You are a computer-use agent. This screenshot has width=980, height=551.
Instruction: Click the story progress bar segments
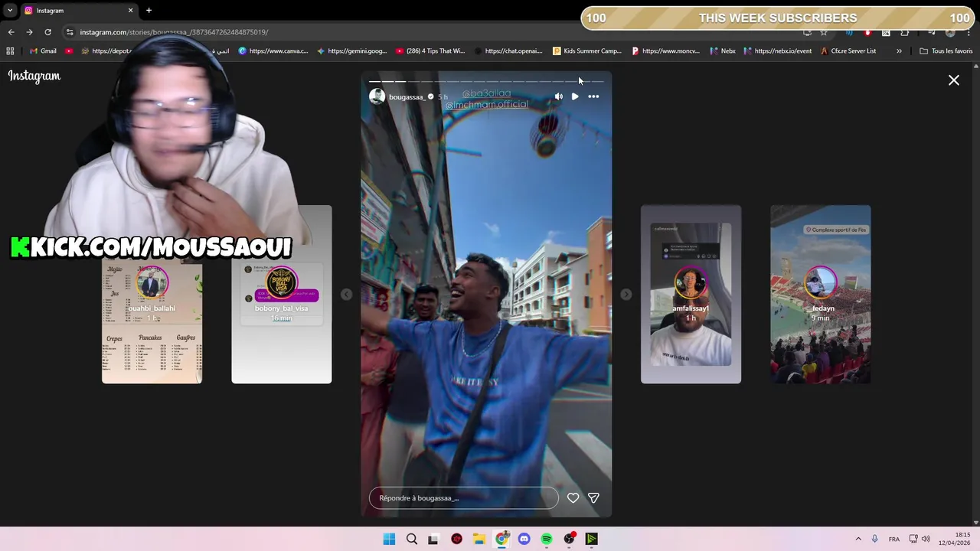pos(486,81)
